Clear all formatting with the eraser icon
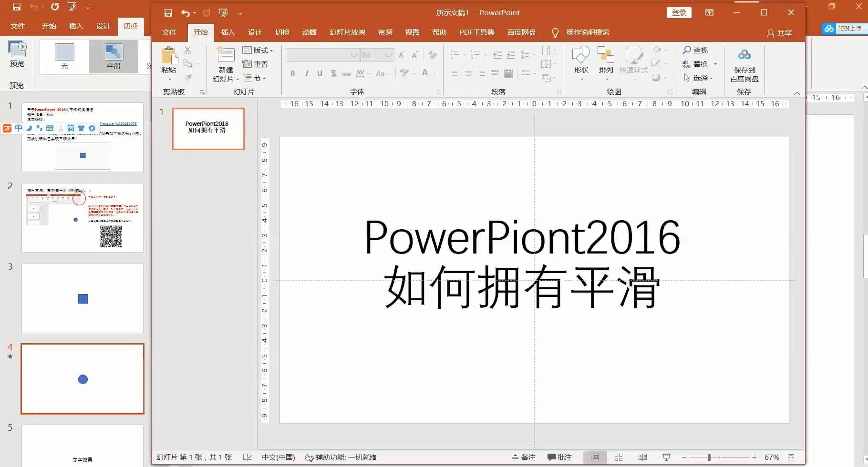This screenshot has width=868, height=467. point(432,55)
